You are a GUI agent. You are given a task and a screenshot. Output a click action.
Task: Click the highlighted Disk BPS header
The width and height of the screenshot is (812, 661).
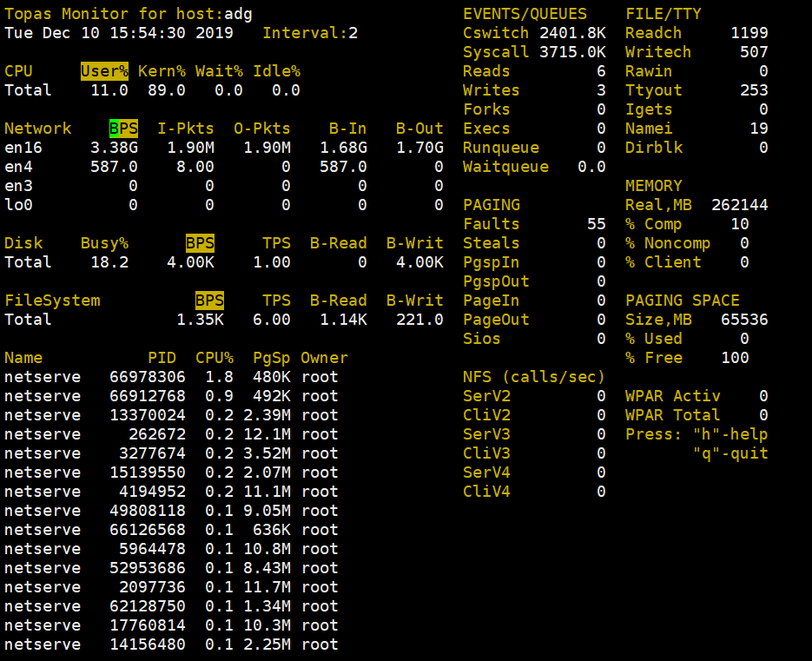(200, 243)
